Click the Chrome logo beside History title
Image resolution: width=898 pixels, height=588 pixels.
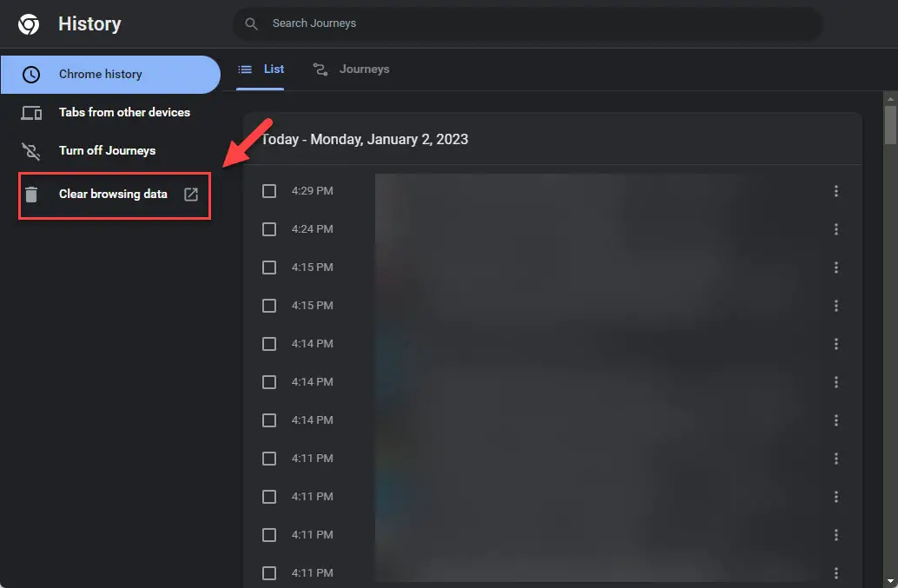coord(29,24)
